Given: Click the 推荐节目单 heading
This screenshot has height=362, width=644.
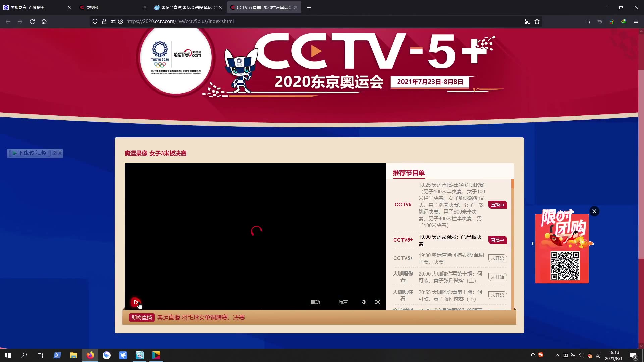Looking at the screenshot, I should [x=409, y=173].
